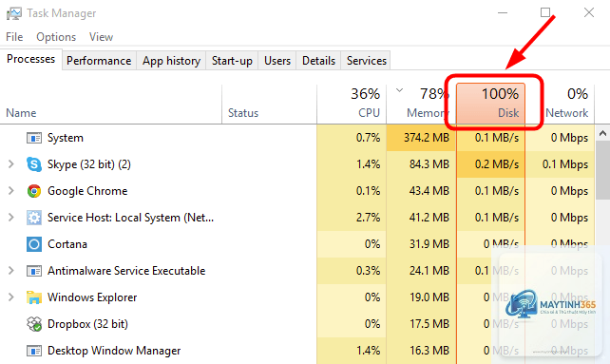The height and width of the screenshot is (364, 610).
Task: Select the Dropbox (32 bit) process name
Action: pyautogui.click(x=87, y=324)
